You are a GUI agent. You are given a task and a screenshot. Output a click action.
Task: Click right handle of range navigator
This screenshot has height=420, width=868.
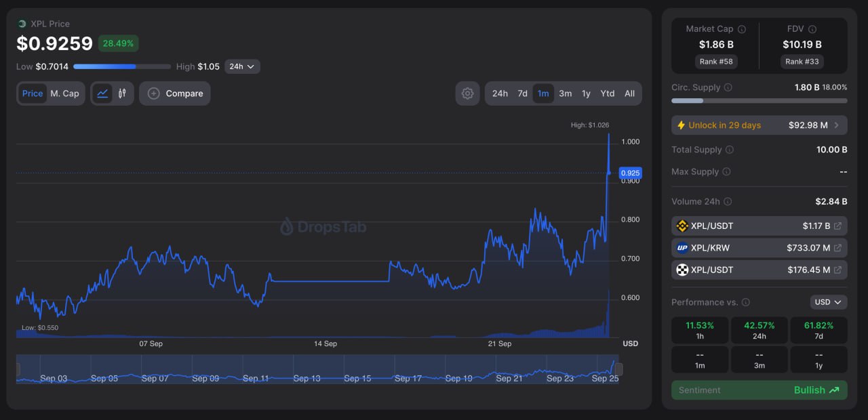(618, 369)
